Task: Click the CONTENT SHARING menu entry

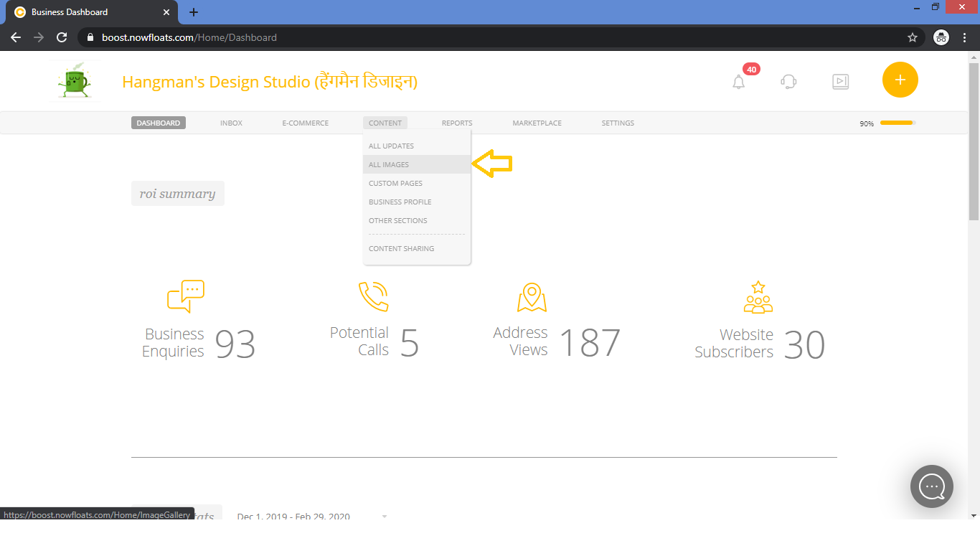Action: (401, 248)
